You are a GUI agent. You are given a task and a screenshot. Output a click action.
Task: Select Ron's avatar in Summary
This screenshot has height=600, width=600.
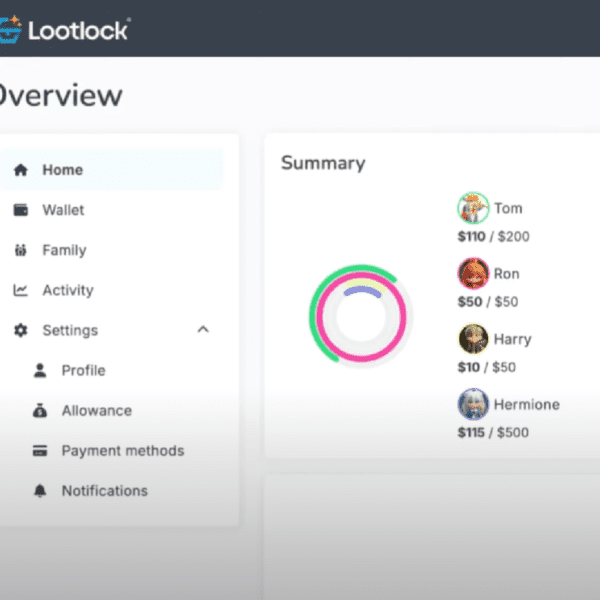click(473, 273)
